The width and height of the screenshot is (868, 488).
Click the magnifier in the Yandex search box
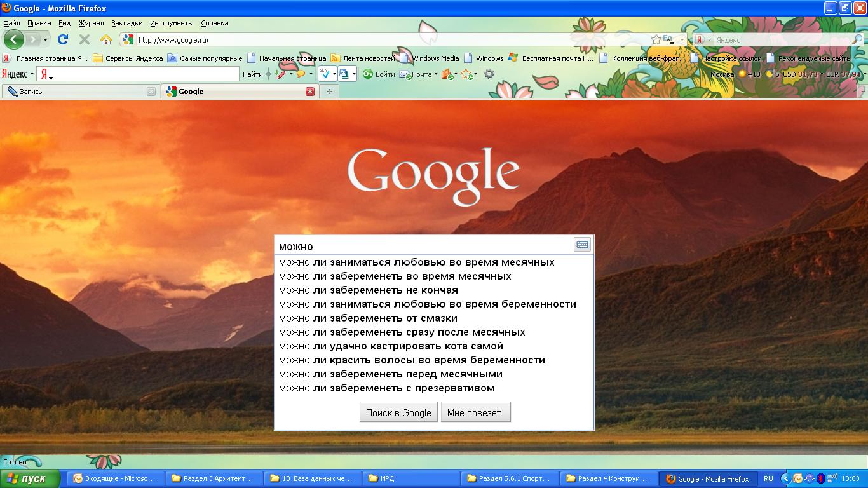coord(857,39)
